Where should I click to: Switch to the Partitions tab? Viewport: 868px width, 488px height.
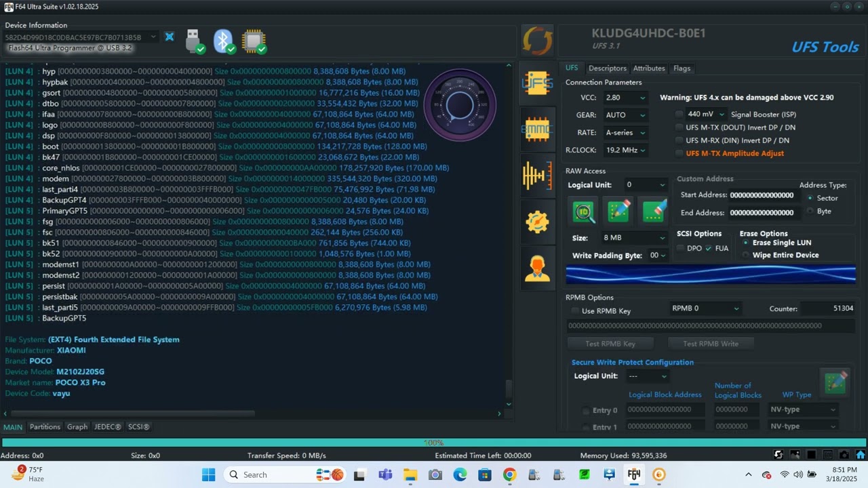point(45,427)
